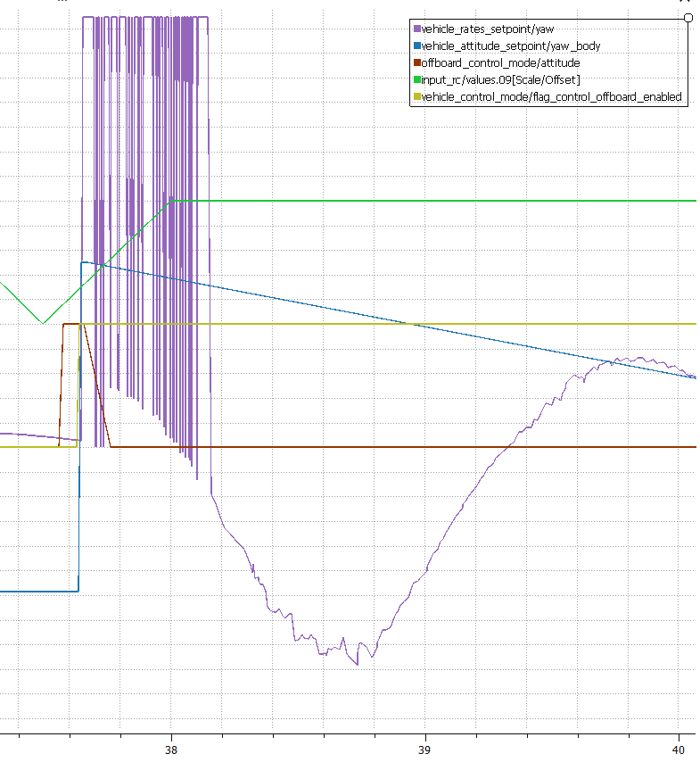Click the green swatch for input_rc/values.09
The height and width of the screenshot is (762, 700).
pos(416,79)
